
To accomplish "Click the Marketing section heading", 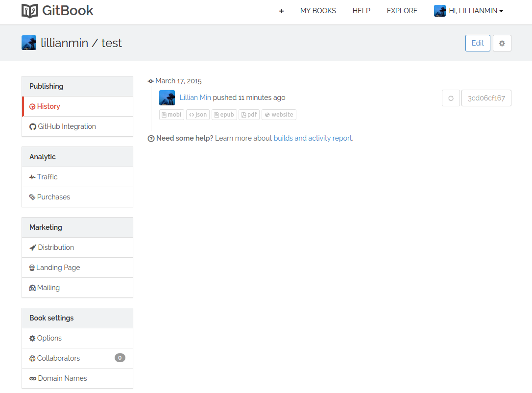I will point(46,227).
